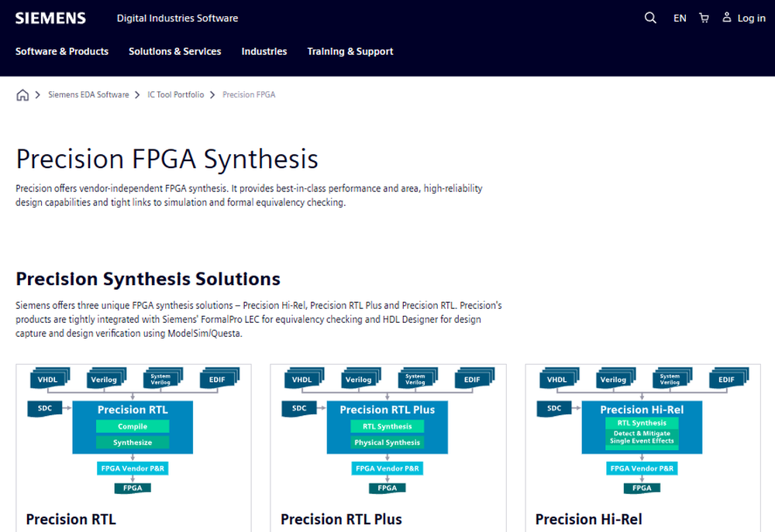This screenshot has height=532, width=775.
Task: Change language using the EN selector
Action: point(680,19)
